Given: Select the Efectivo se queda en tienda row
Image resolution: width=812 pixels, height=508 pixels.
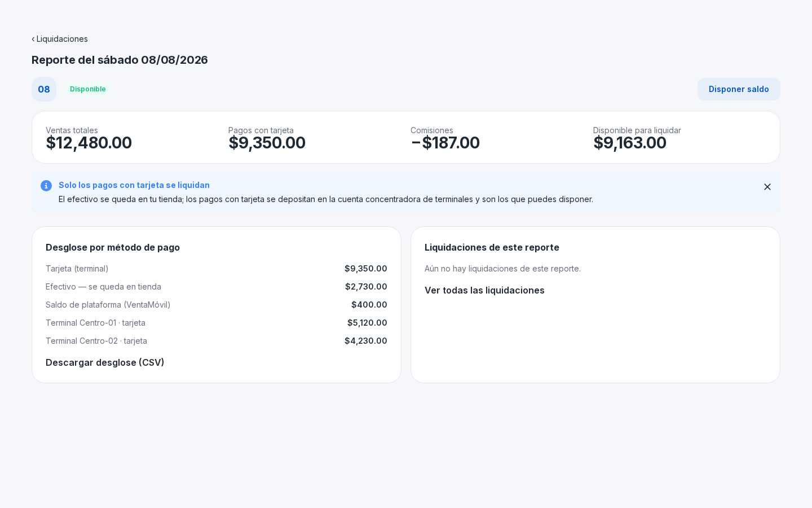Looking at the screenshot, I should tap(217, 287).
